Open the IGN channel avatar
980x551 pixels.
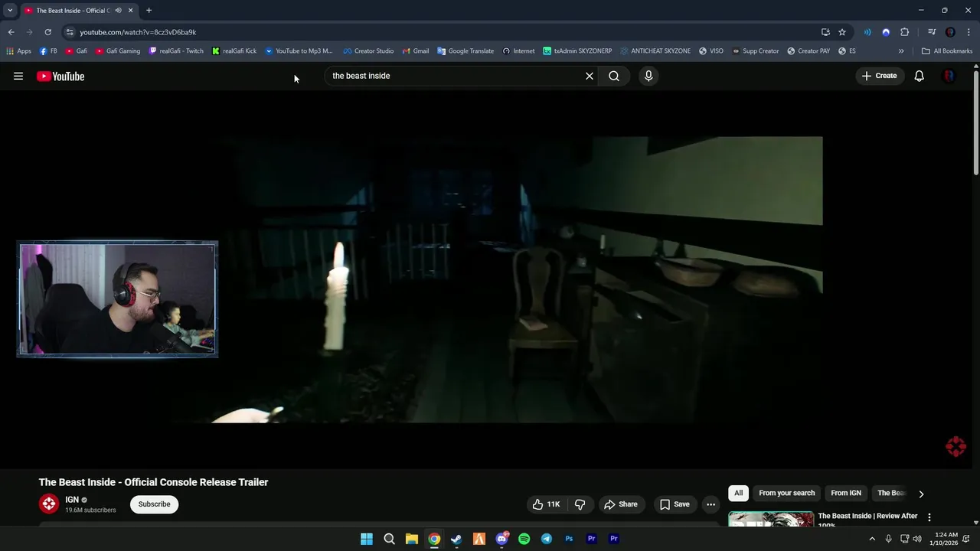tap(49, 504)
